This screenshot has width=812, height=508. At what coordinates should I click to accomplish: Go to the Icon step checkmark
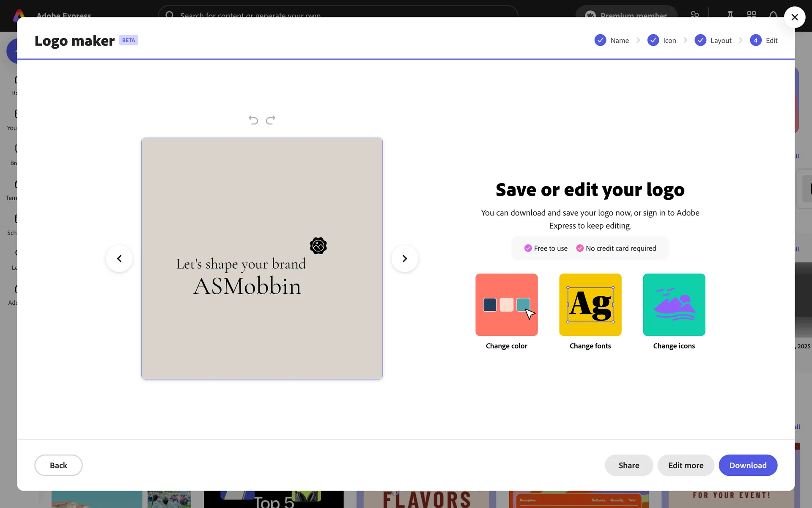click(653, 40)
